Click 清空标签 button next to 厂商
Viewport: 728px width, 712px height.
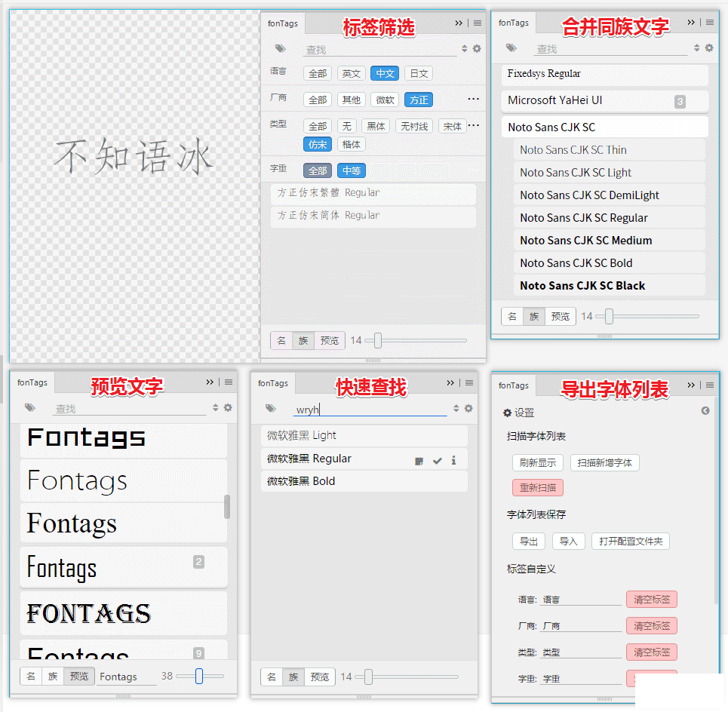(x=651, y=626)
